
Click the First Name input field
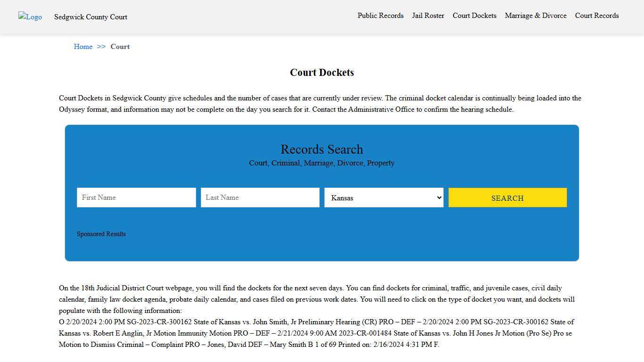(136, 197)
